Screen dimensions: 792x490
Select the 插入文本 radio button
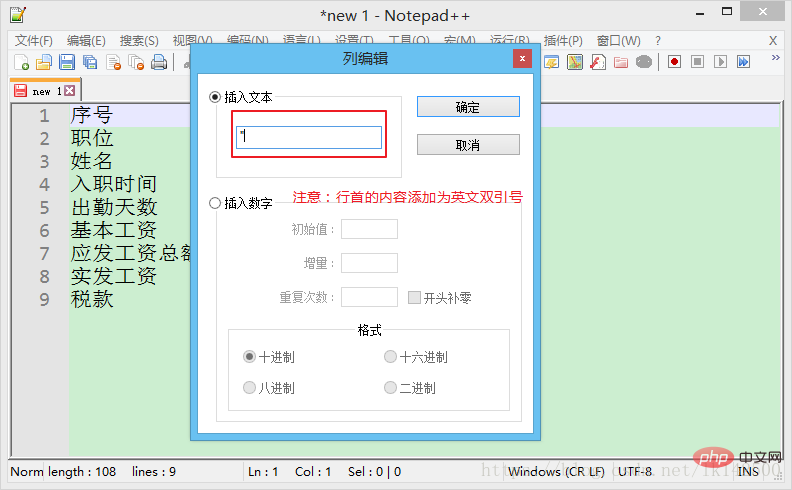(215, 97)
